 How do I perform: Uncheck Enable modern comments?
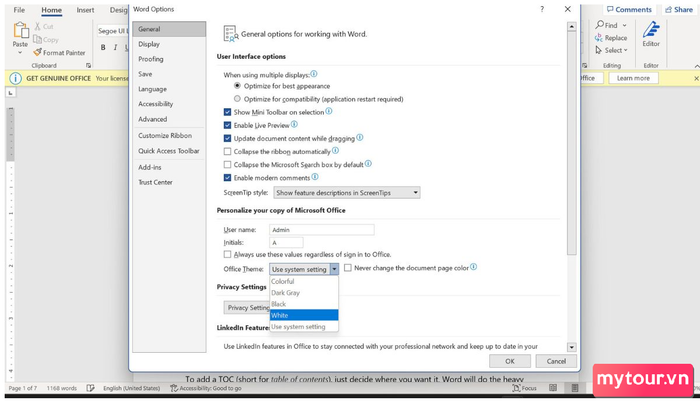click(x=228, y=178)
